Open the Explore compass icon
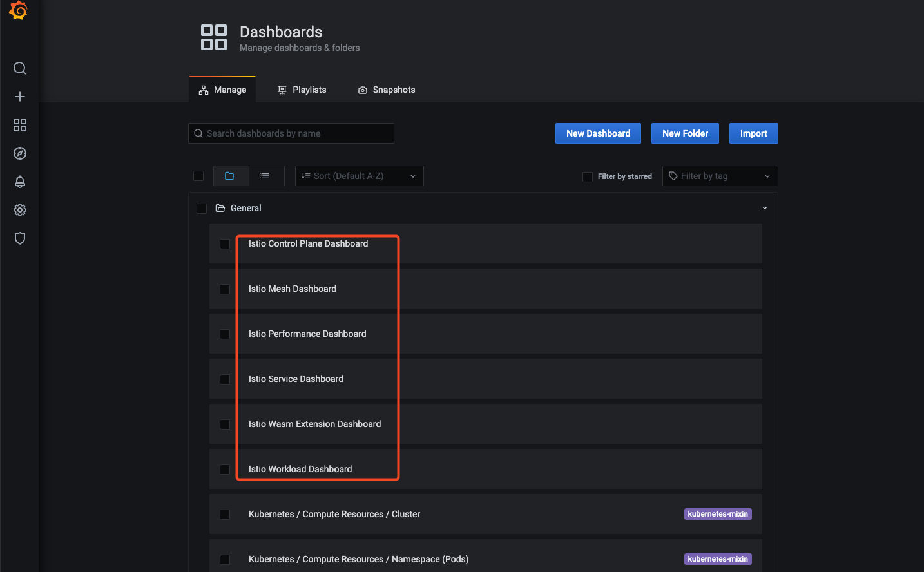 [x=20, y=153]
